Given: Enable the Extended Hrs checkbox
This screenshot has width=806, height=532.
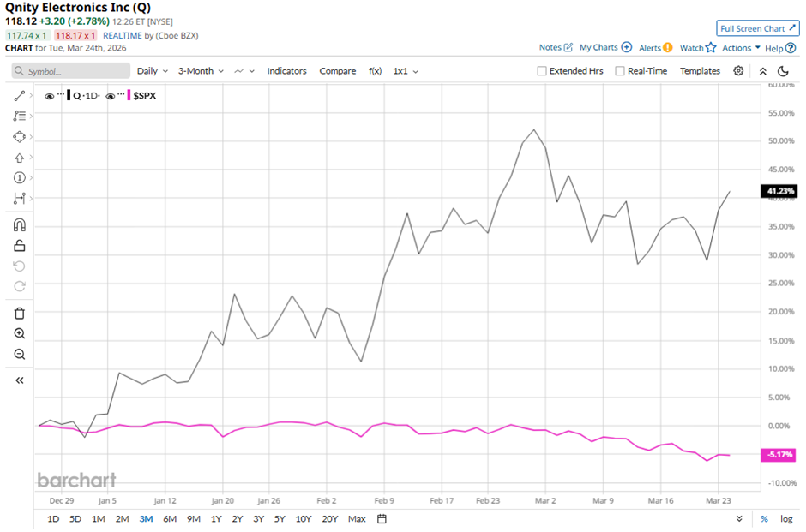Looking at the screenshot, I should pos(542,71).
